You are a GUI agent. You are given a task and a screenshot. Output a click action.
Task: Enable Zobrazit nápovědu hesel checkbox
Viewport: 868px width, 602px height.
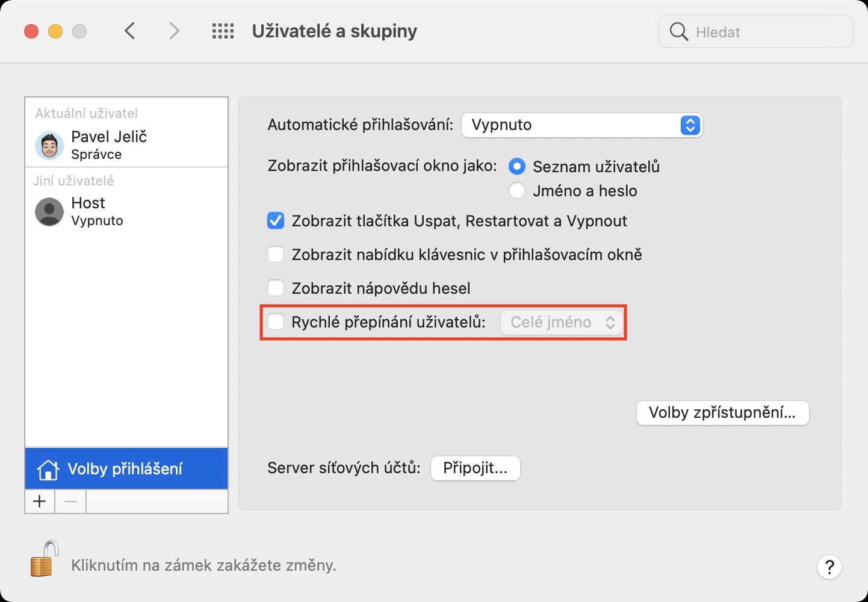click(276, 288)
